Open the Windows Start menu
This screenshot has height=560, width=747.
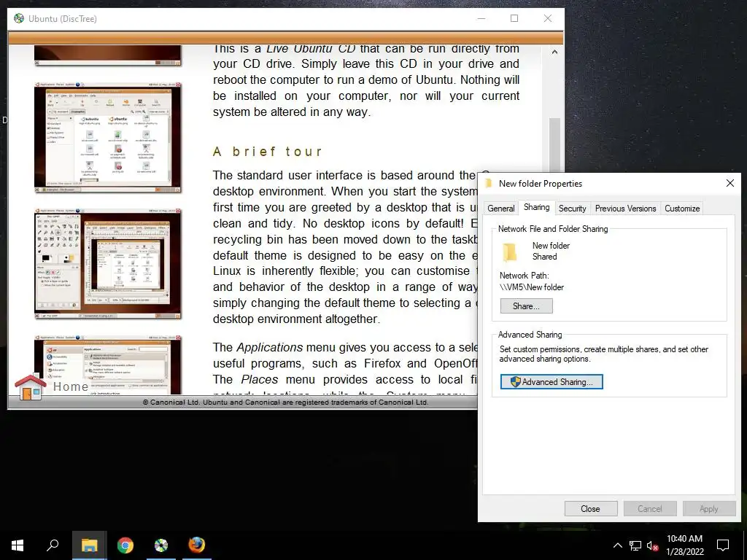(x=18, y=545)
